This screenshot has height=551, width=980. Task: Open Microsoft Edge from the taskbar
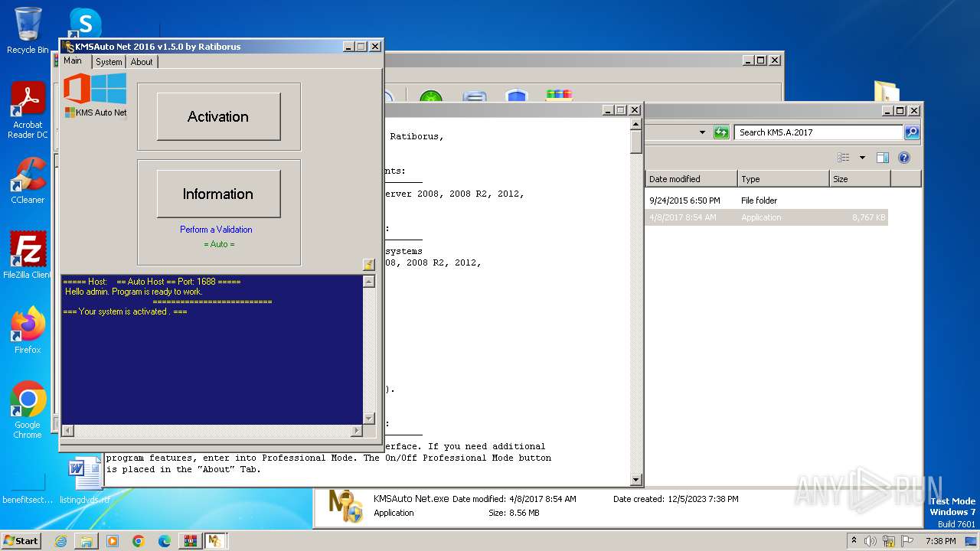165,541
